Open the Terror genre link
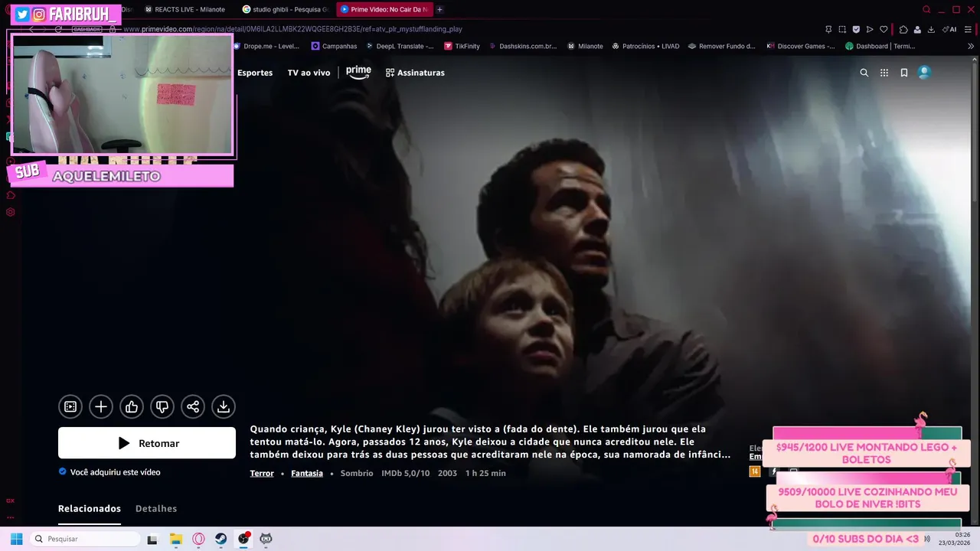Screen dimensions: 980x551 click(262, 474)
